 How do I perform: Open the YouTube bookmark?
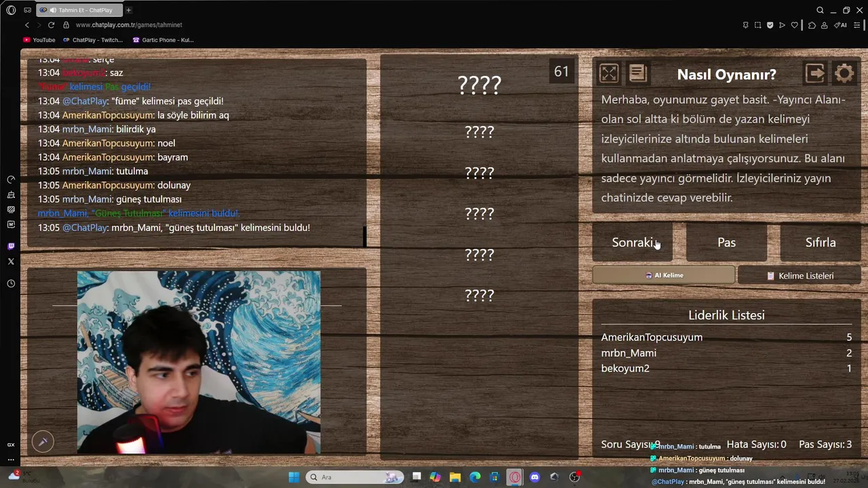pyautogui.click(x=39, y=40)
